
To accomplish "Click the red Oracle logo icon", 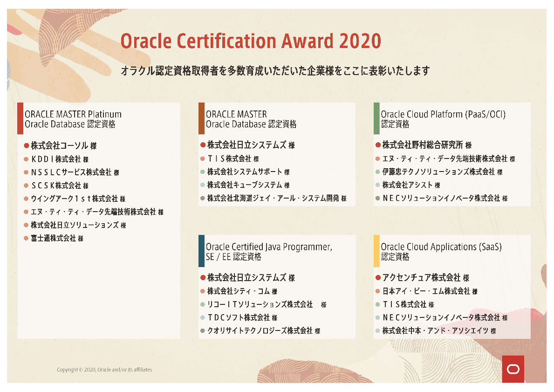I will click(x=513, y=369).
